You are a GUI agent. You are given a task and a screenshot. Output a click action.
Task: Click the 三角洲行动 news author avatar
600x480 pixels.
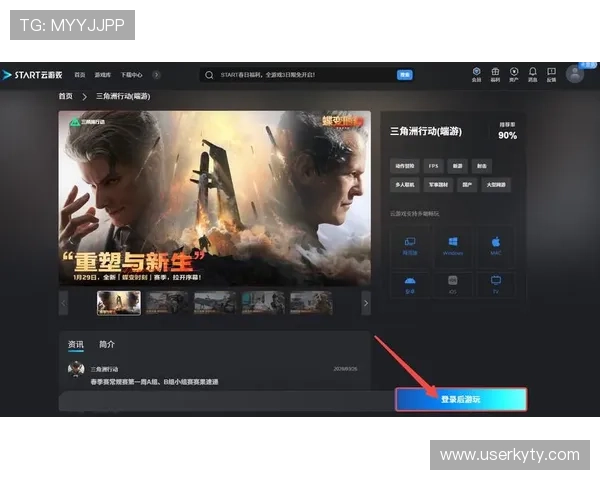[76, 369]
